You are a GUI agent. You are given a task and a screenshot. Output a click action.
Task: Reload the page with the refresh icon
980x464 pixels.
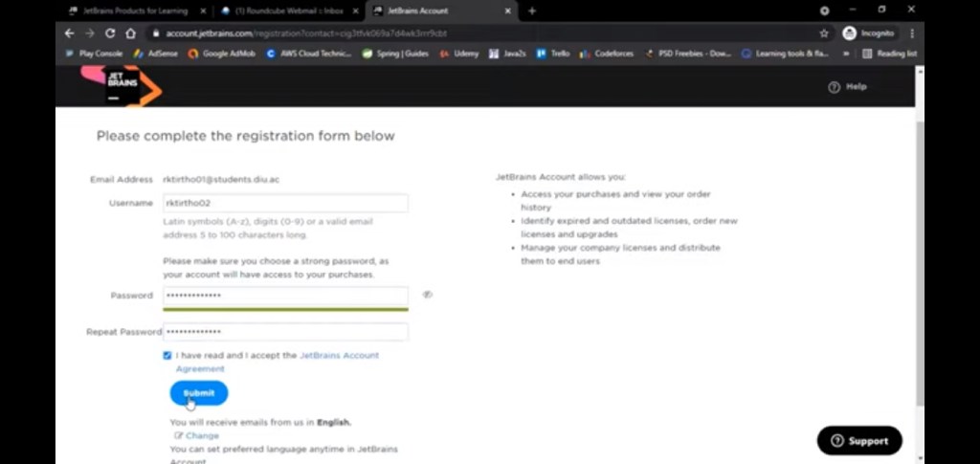pos(110,33)
